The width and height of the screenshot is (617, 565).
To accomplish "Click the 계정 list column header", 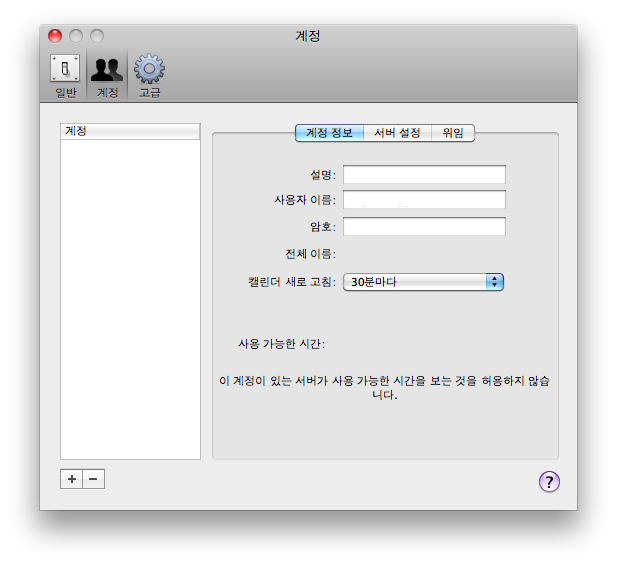I will pyautogui.click(x=130, y=131).
